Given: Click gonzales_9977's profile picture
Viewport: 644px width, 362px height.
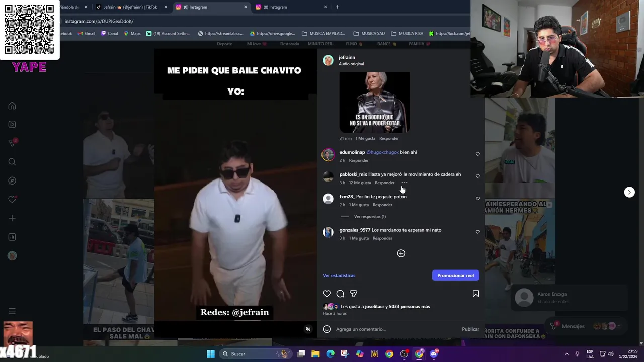Looking at the screenshot, I should 328,232.
